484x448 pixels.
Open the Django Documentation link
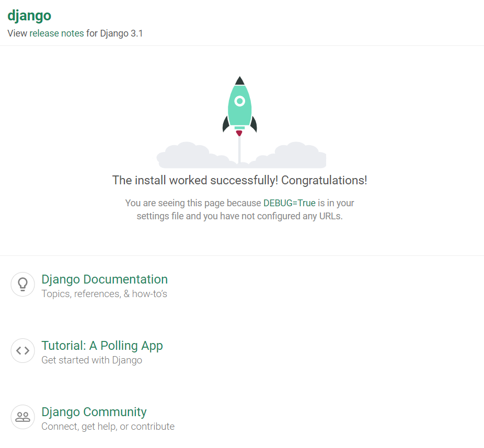point(105,279)
